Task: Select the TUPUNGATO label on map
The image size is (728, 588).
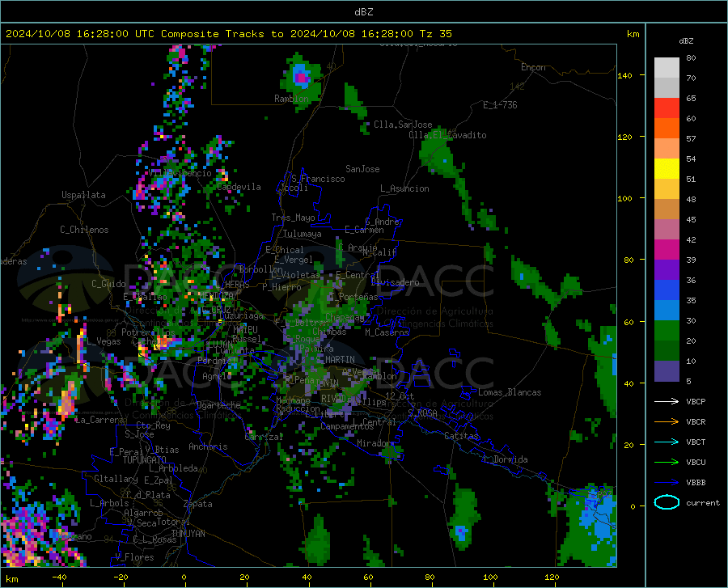Action: tap(144, 459)
